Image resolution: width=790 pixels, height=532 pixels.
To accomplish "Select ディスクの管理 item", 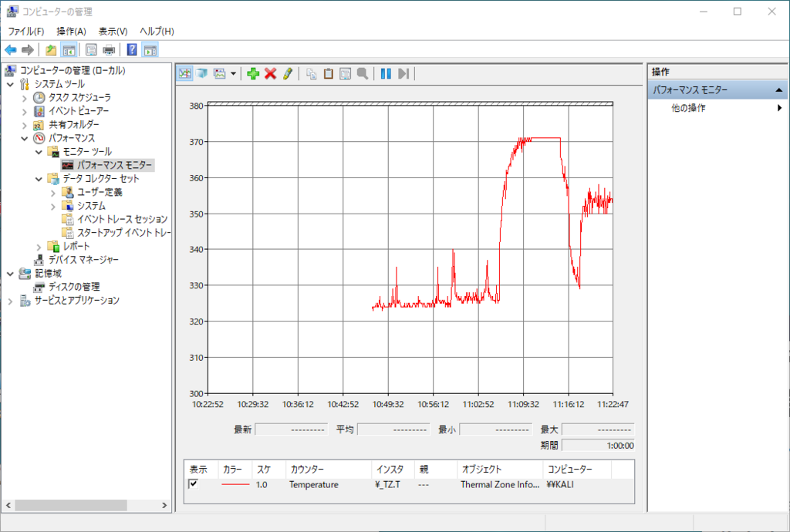I will 73,287.
